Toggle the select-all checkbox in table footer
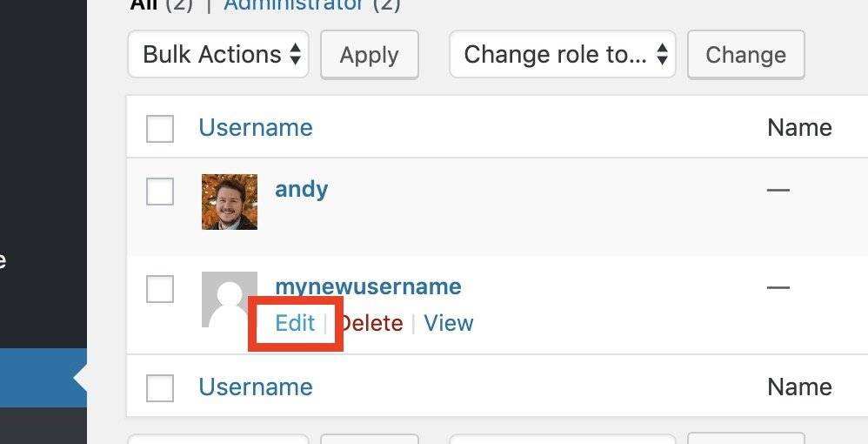Screen dimensions: 868x444 coord(160,387)
